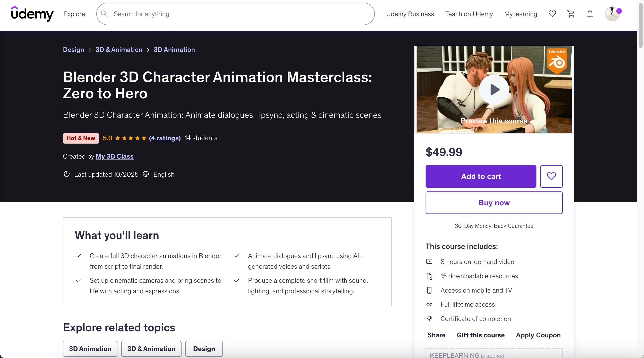The width and height of the screenshot is (644, 358).
Task: Open the My learning menu
Action: 520,14
